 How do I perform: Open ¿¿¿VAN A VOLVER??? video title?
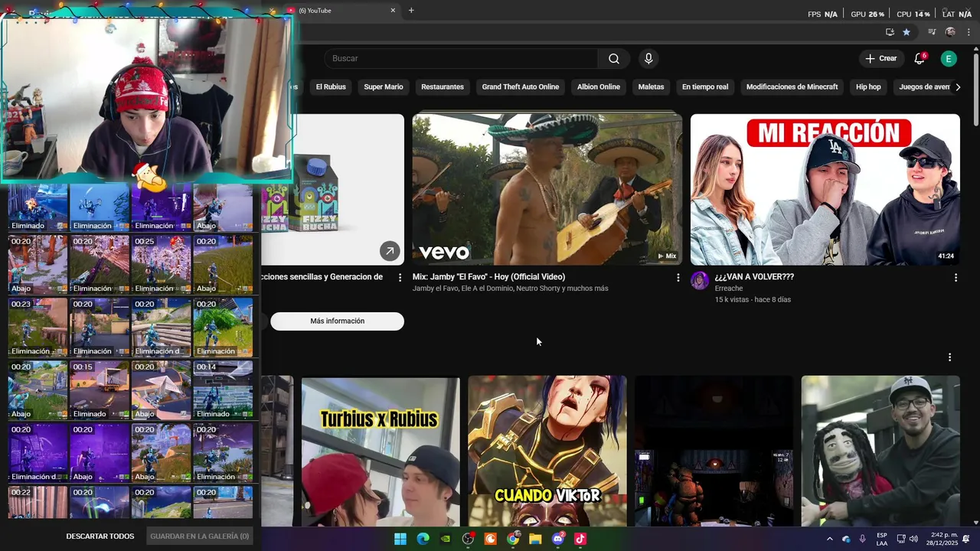click(754, 277)
